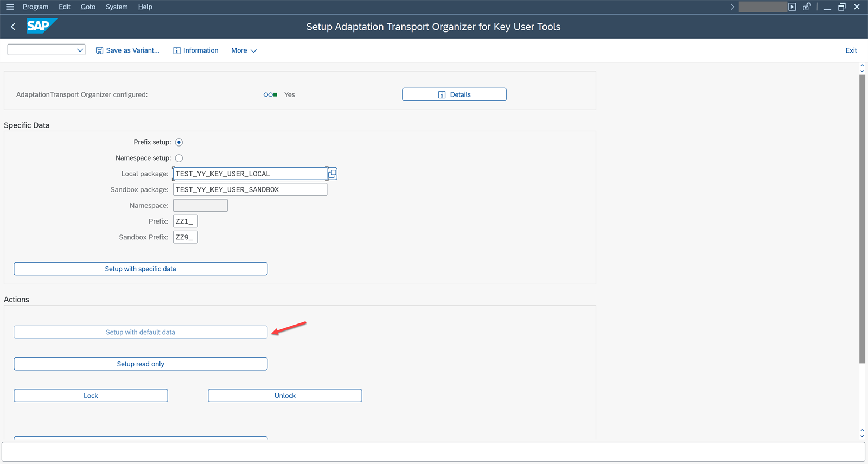868x464 pixels.
Task: Click the Local package input field
Action: 250,174
